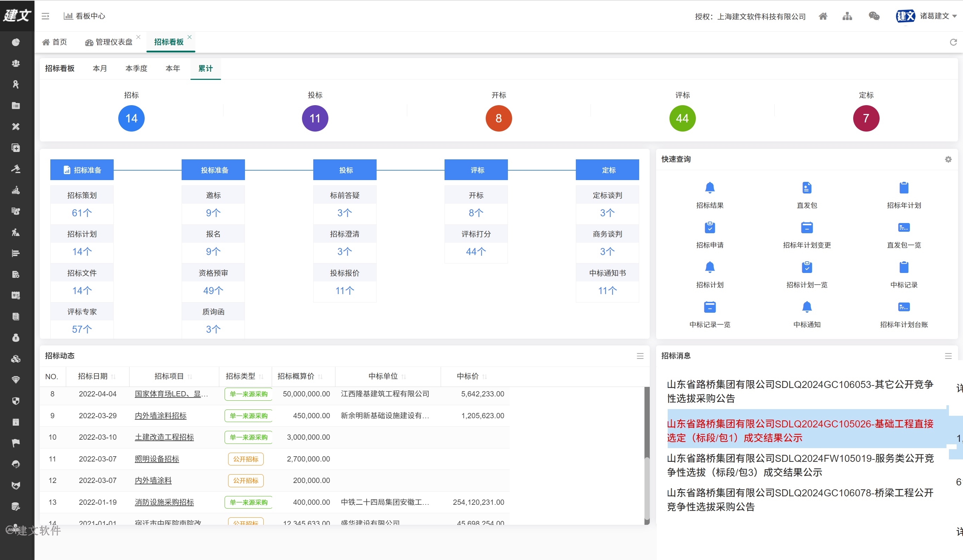Click the shield icon in left sidebar

click(16, 401)
